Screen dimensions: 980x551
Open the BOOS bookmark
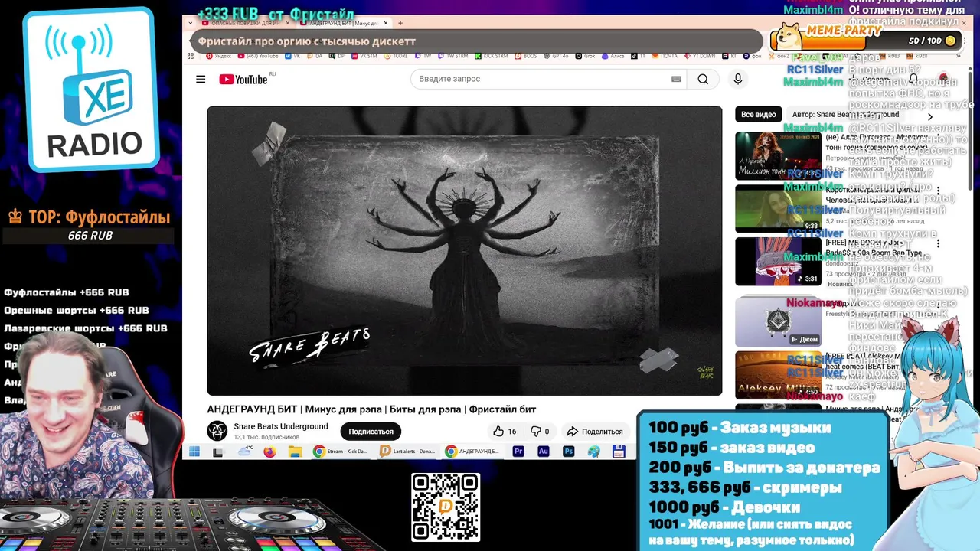point(525,56)
